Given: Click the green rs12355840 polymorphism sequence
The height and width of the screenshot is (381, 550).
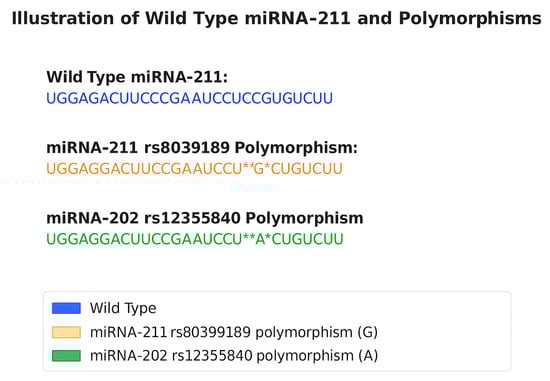Looking at the screenshot, I should click(x=195, y=239).
